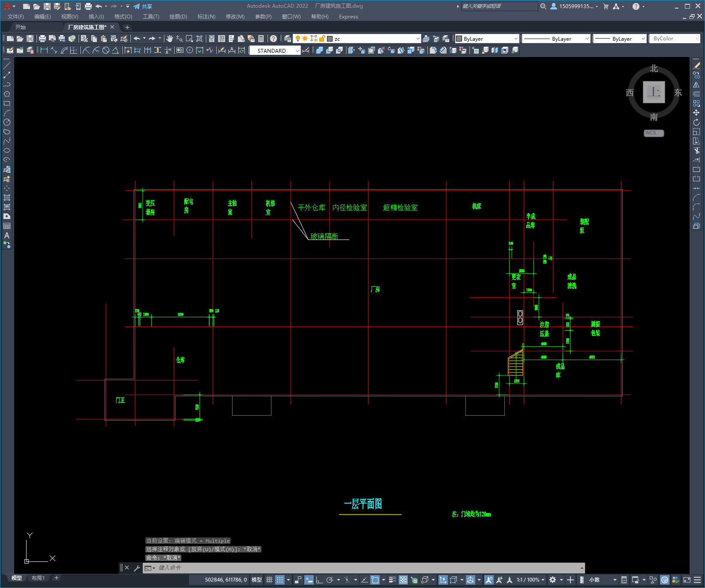Screen dimensions: 705x588
Task: Toggle transparency display in status bar
Action: tap(403, 580)
